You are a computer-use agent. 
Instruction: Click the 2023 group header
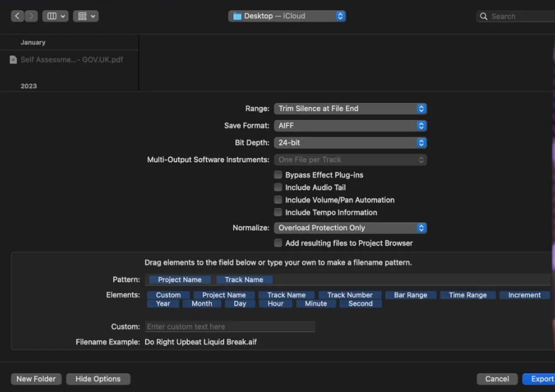[x=29, y=86]
